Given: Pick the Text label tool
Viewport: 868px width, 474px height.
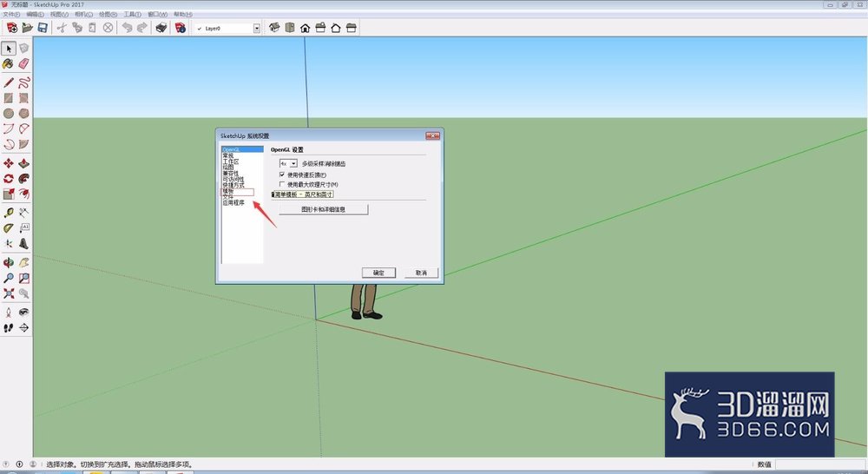Looking at the screenshot, I should (23, 228).
